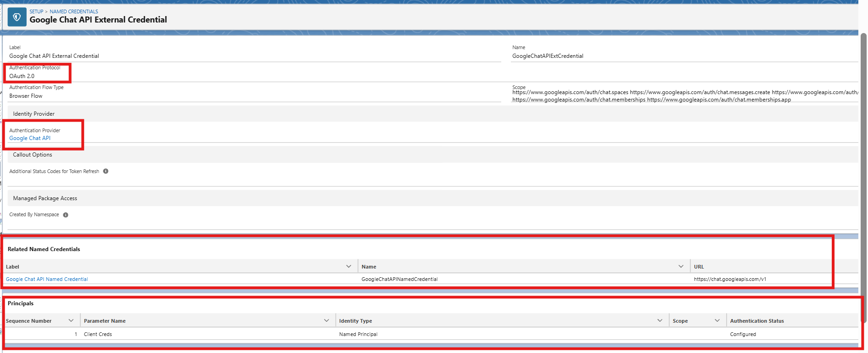
Task: Expand Sequence Number column menu
Action: (x=71, y=320)
